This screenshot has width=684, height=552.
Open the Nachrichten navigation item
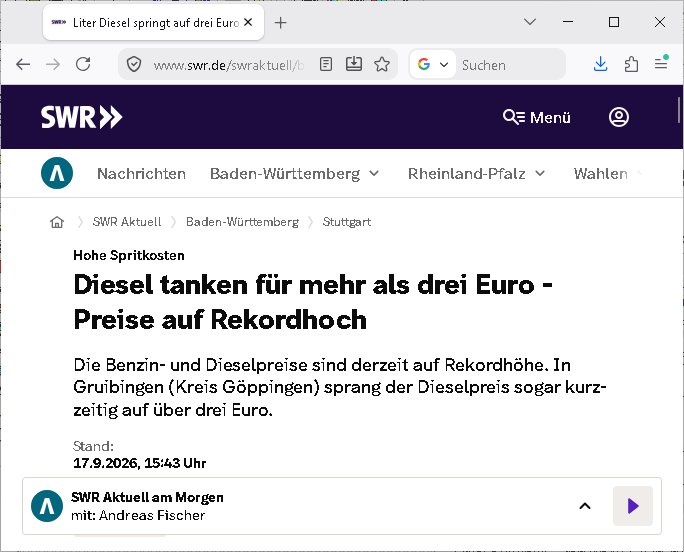(141, 174)
